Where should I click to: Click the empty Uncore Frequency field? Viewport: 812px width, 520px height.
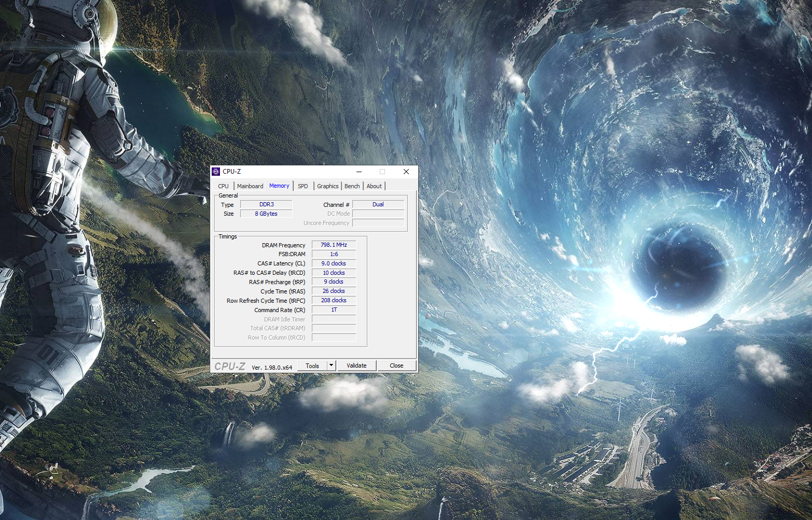378,223
